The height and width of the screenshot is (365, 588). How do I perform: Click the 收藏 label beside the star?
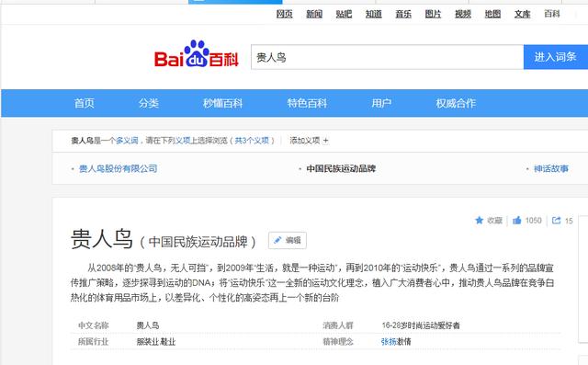pos(494,221)
